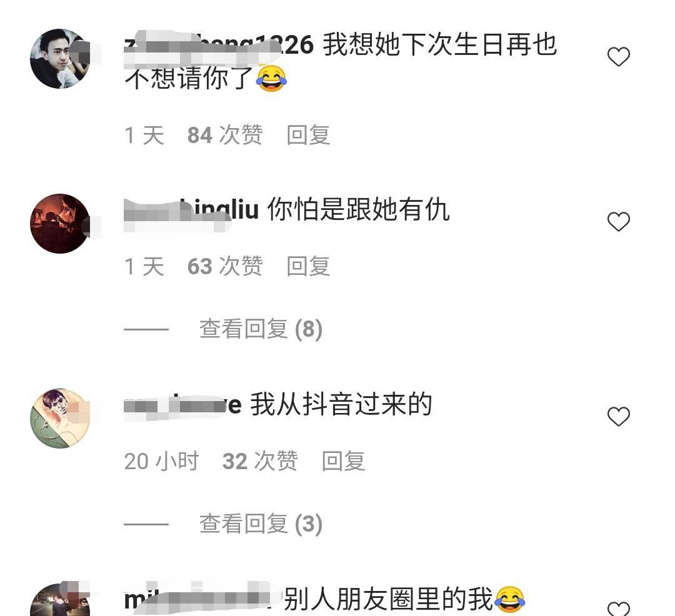Tap heart on 我从抖音过来的 comment
Image resolution: width=675 pixels, height=616 pixels.
[x=619, y=417]
